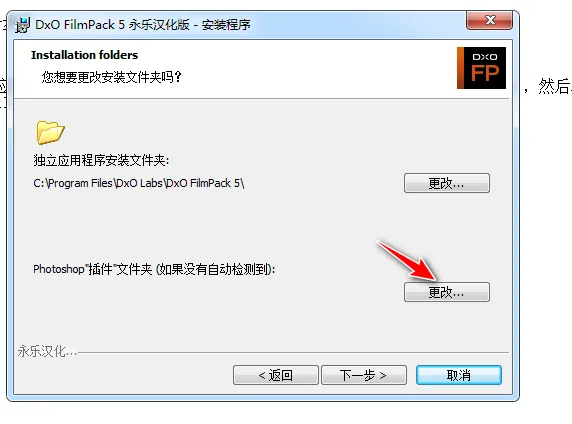The width and height of the screenshot is (572, 424).
Task: Click the Photoshop 插件 文件夹 label
Action: pos(154,269)
